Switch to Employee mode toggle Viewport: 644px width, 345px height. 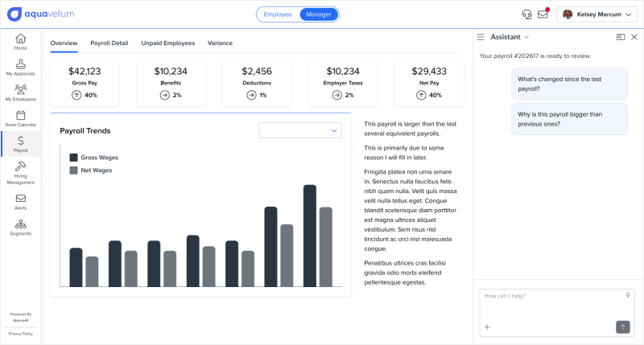pos(278,14)
